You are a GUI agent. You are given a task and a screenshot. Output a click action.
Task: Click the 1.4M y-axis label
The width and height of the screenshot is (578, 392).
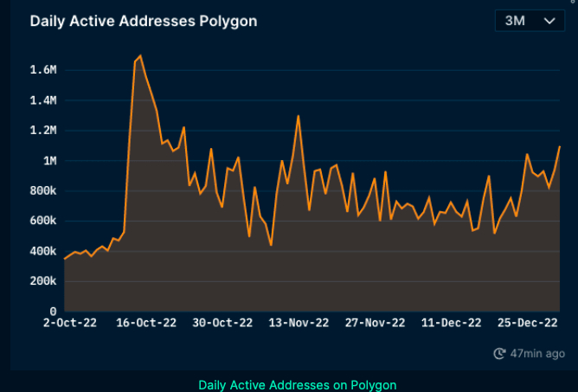pos(43,100)
